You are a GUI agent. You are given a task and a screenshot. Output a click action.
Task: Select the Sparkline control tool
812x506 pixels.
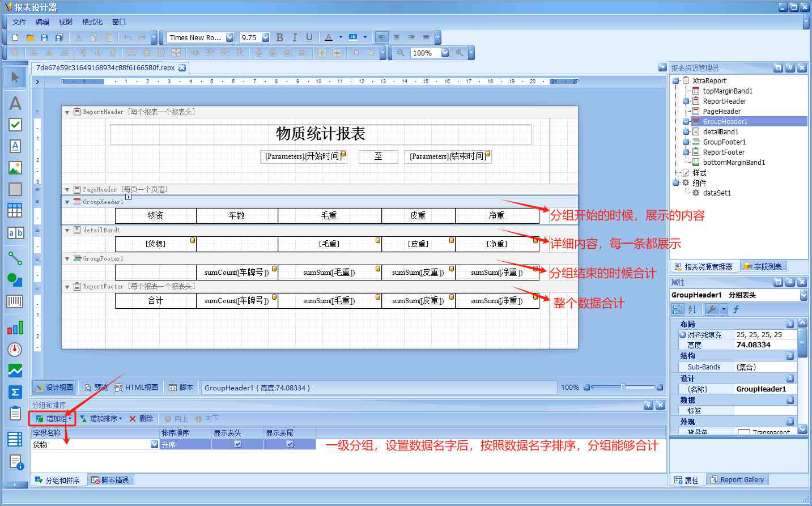pyautogui.click(x=15, y=371)
